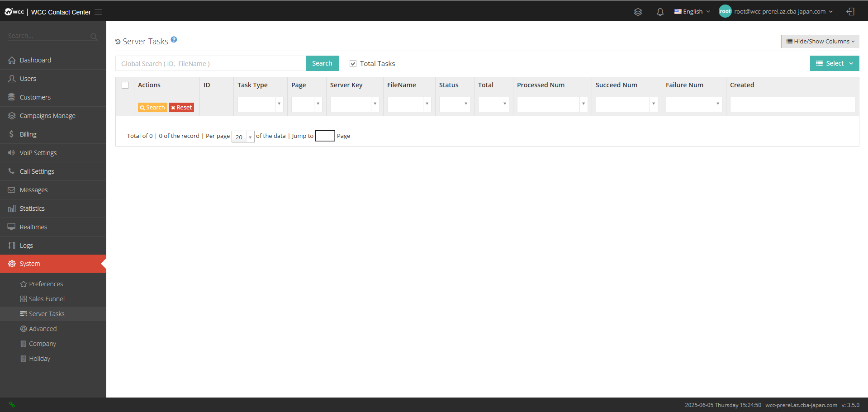This screenshot has width=868, height=412.
Task: Uncheck the Total Tasks checkbox
Action: click(x=353, y=64)
